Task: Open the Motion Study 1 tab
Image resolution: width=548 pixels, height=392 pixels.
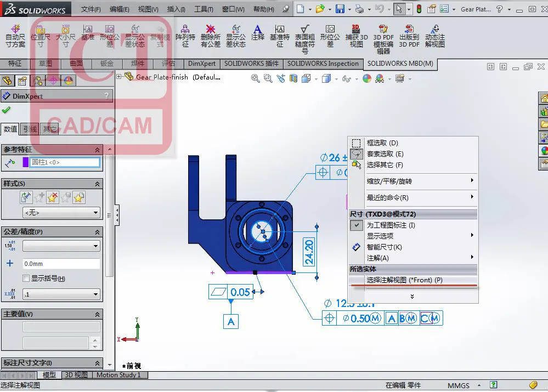Action: coord(118,375)
